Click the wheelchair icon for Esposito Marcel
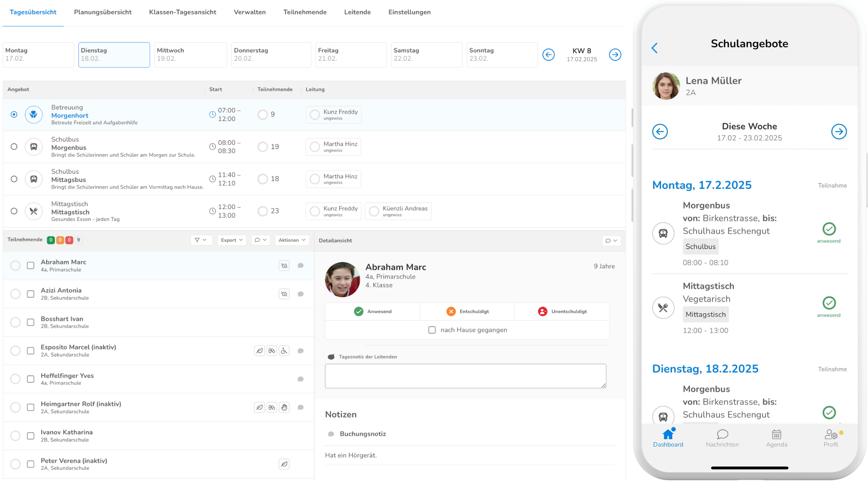The width and height of the screenshot is (868, 488). (284, 351)
